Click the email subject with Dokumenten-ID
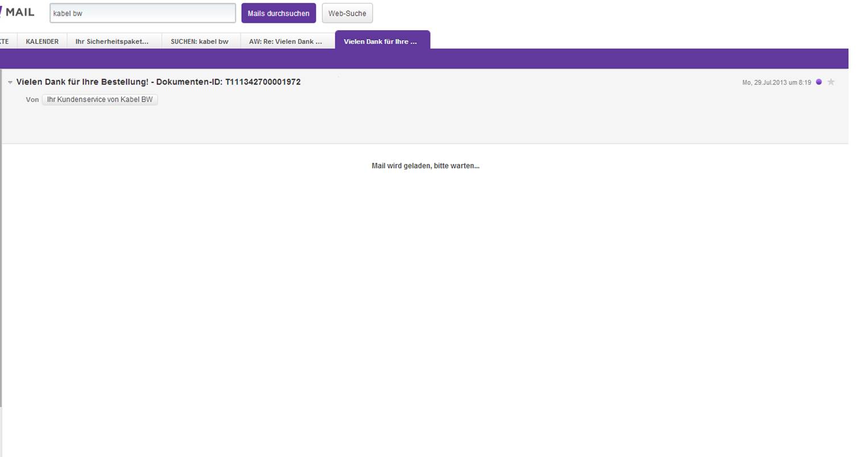The height and width of the screenshot is (457, 868). 158,82
